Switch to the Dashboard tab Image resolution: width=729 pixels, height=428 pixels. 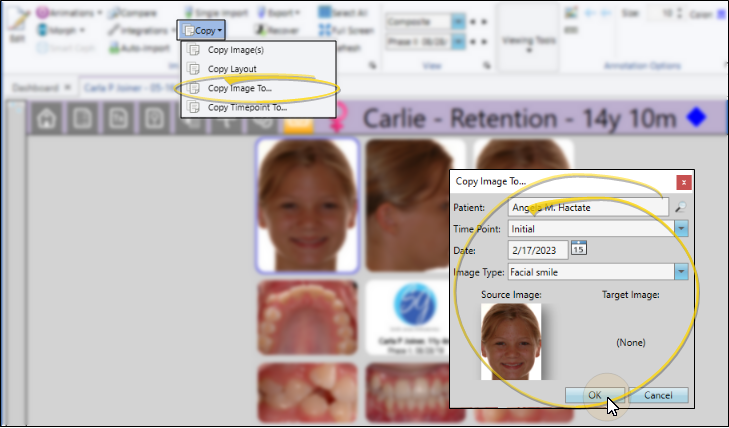[x=35, y=87]
